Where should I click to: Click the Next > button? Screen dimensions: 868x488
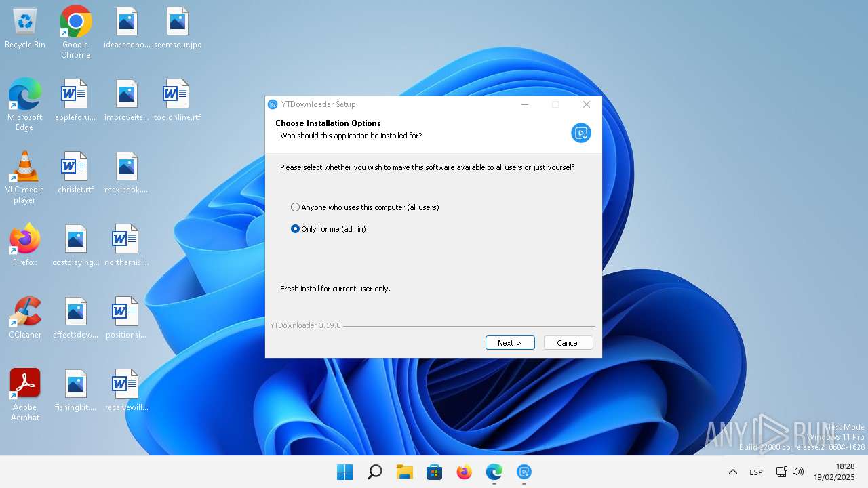pos(510,343)
